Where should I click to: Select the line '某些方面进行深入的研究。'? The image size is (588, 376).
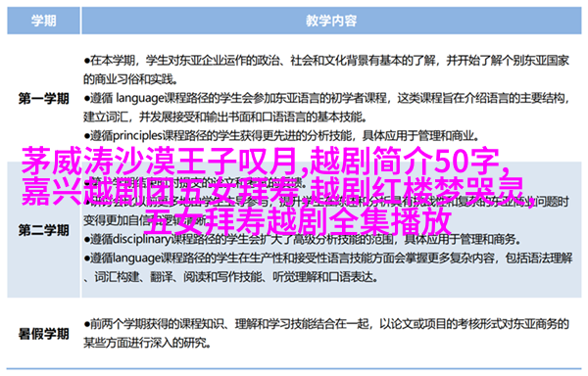[147, 343]
